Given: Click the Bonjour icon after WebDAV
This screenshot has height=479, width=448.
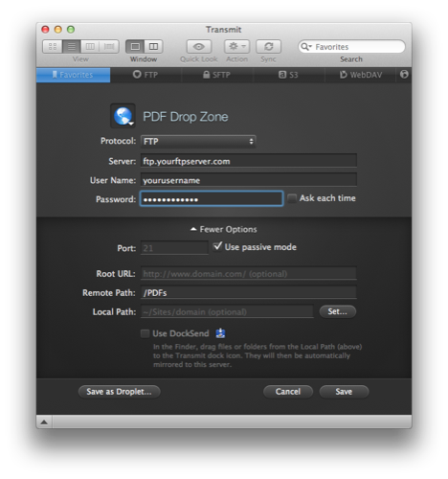Looking at the screenshot, I should (x=404, y=75).
